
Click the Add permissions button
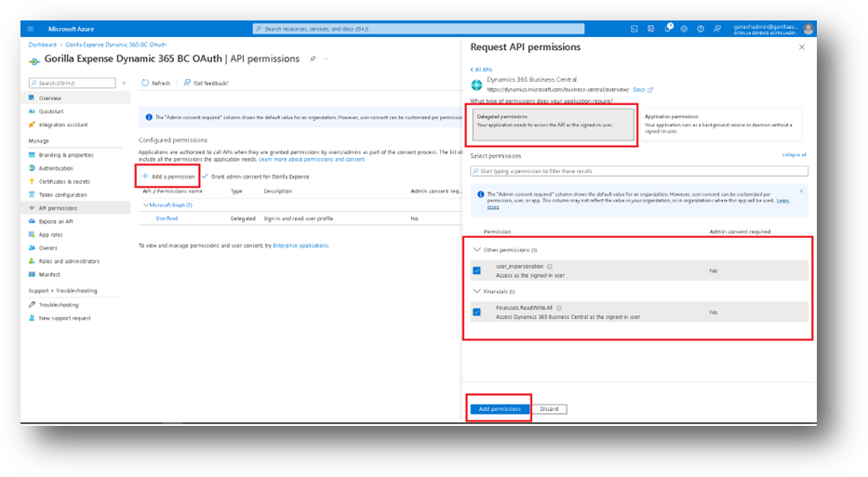pyautogui.click(x=500, y=409)
